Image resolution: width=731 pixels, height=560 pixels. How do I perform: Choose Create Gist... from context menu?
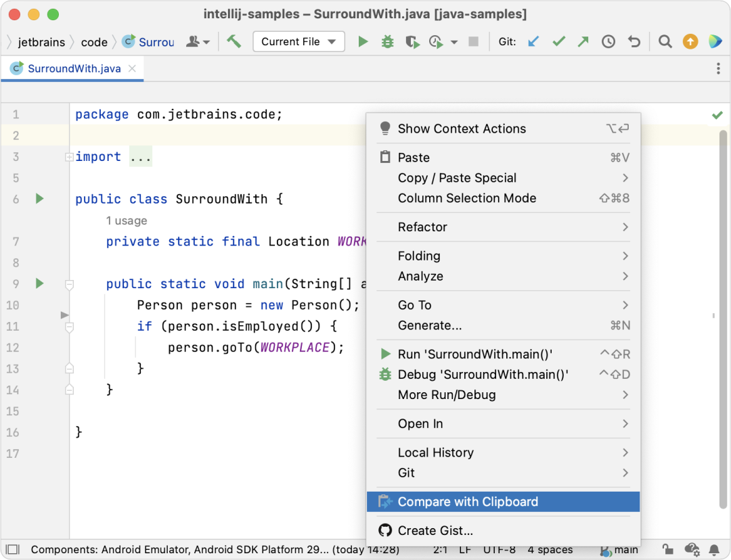click(x=503, y=531)
